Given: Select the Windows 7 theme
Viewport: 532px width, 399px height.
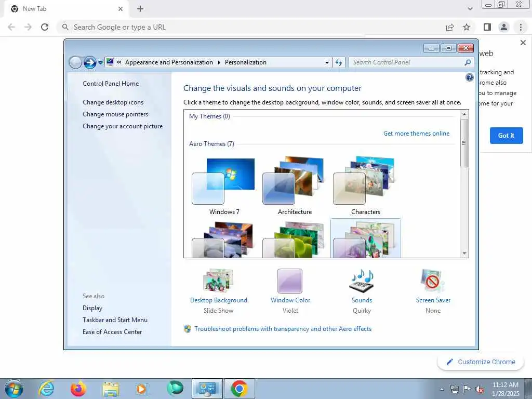Looking at the screenshot, I should point(224,185).
